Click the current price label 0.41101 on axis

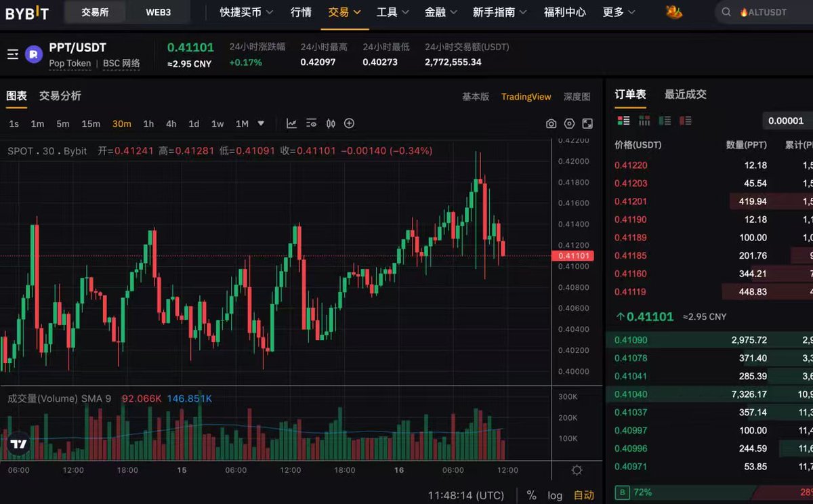tap(573, 256)
